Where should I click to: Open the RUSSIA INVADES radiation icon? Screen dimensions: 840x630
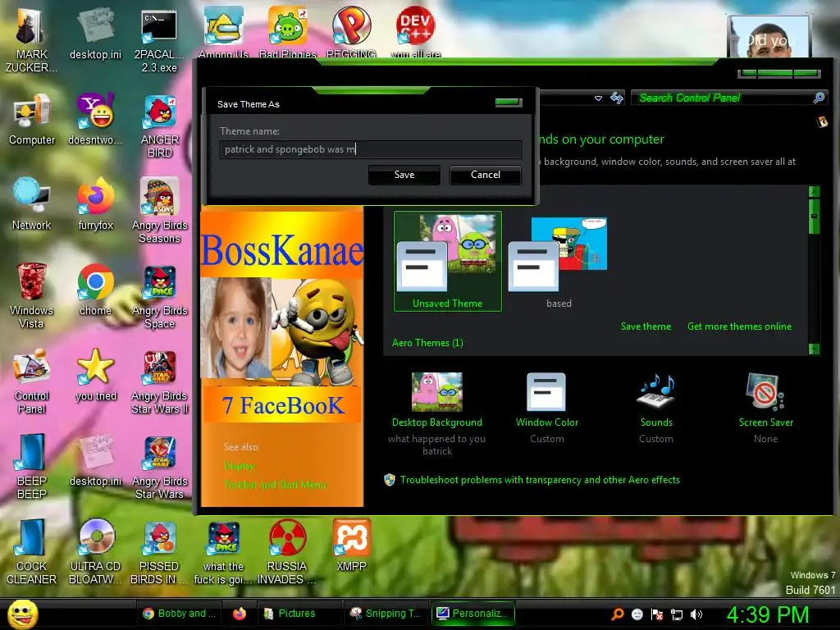pyautogui.click(x=288, y=552)
